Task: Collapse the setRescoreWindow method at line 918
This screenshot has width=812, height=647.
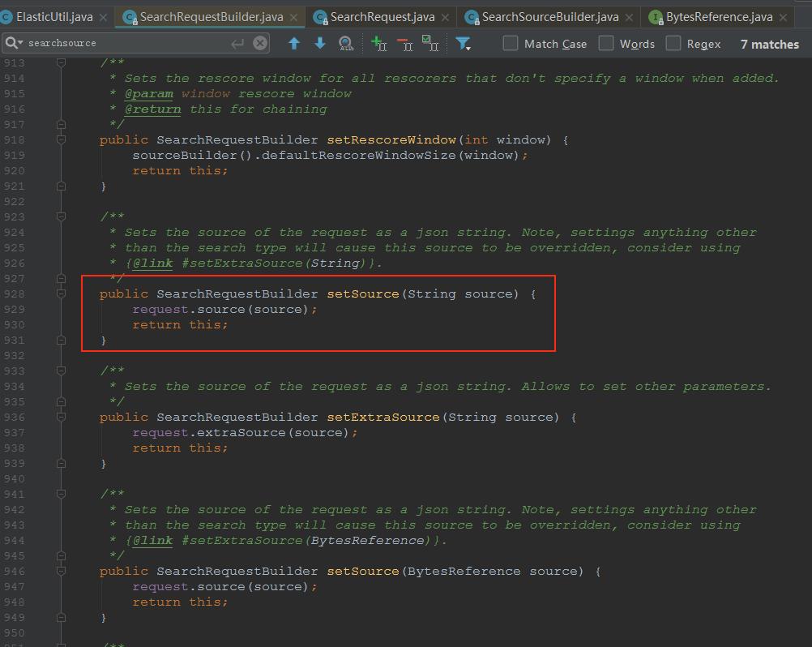Action: (x=61, y=140)
